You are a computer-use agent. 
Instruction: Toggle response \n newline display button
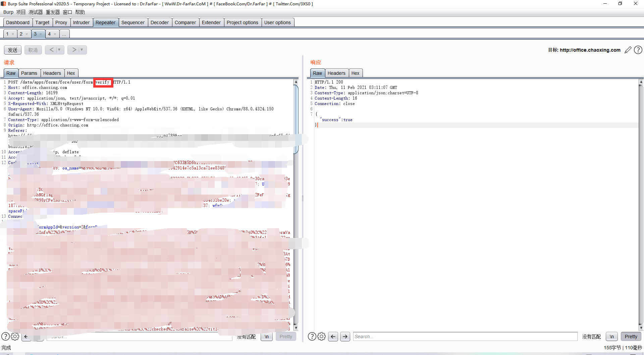[x=612, y=337]
